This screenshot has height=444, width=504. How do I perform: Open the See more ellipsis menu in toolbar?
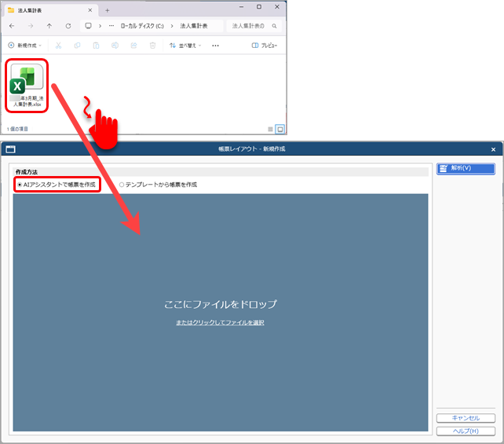215,46
